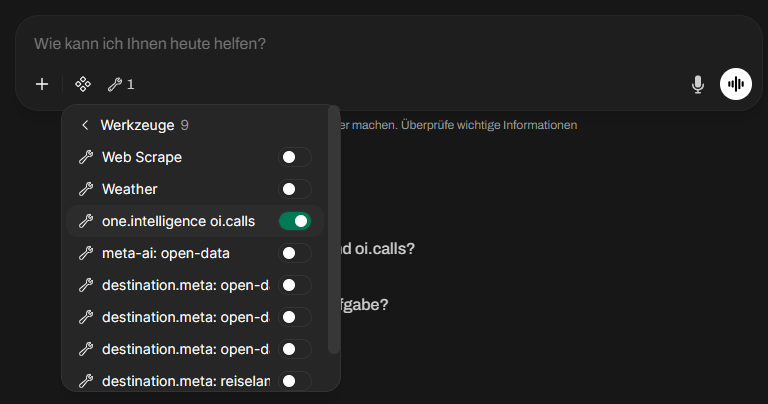Click wrench icon beside meta-ai: open-data
The image size is (768, 404).
(85, 253)
